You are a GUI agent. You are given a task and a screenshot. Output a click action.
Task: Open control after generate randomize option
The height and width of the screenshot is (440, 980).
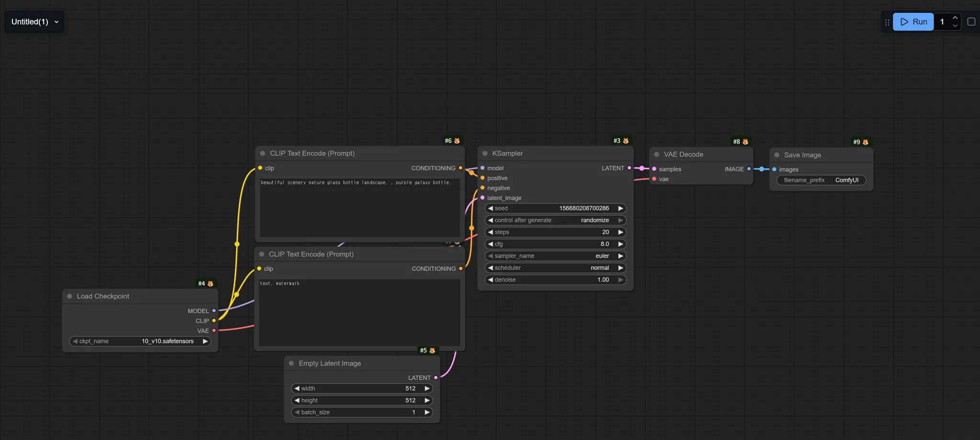point(556,220)
